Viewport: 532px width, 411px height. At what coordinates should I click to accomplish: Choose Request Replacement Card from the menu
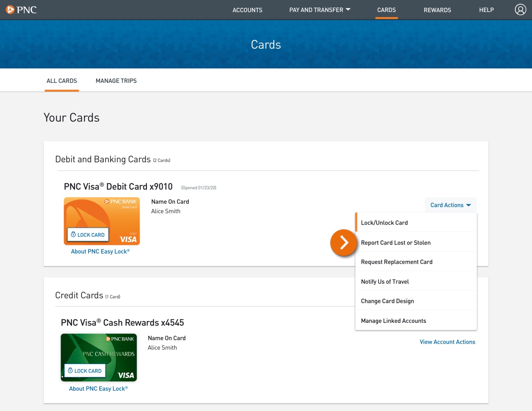pos(397,261)
